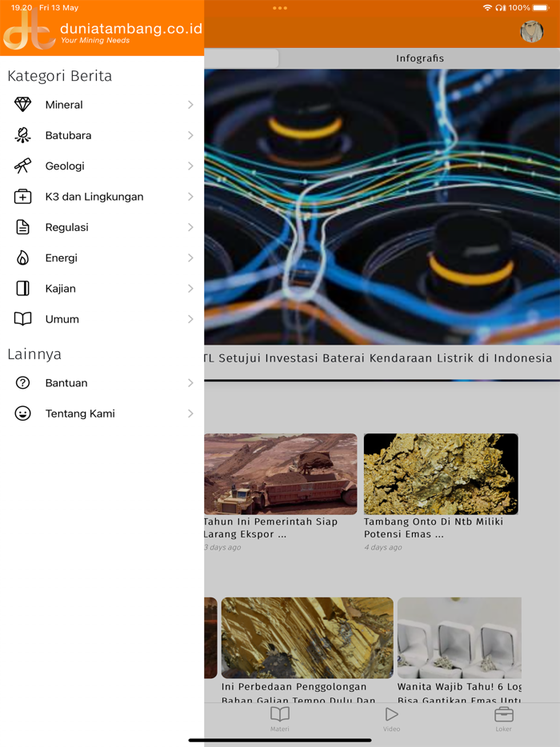Screen dimensions: 560x747
Task: Expand the Kajian category chevron
Action: tap(190, 288)
